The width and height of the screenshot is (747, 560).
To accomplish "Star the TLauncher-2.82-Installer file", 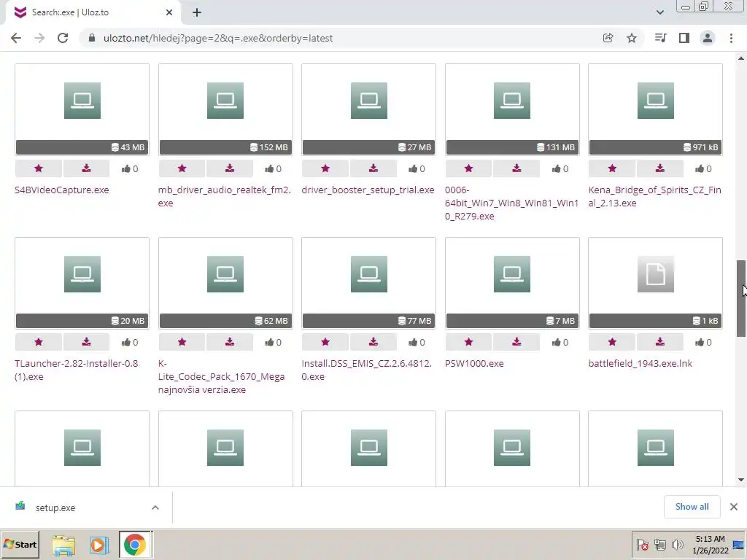I will tap(39, 342).
